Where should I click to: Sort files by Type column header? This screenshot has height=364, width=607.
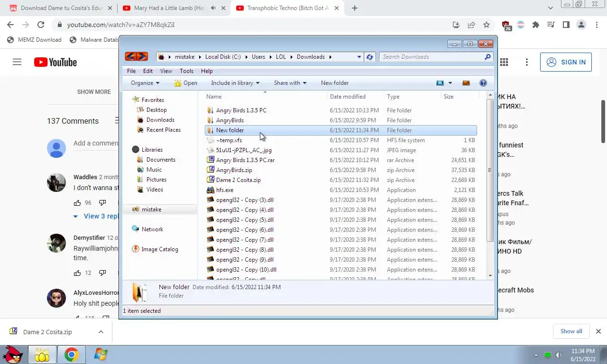[x=412, y=97]
